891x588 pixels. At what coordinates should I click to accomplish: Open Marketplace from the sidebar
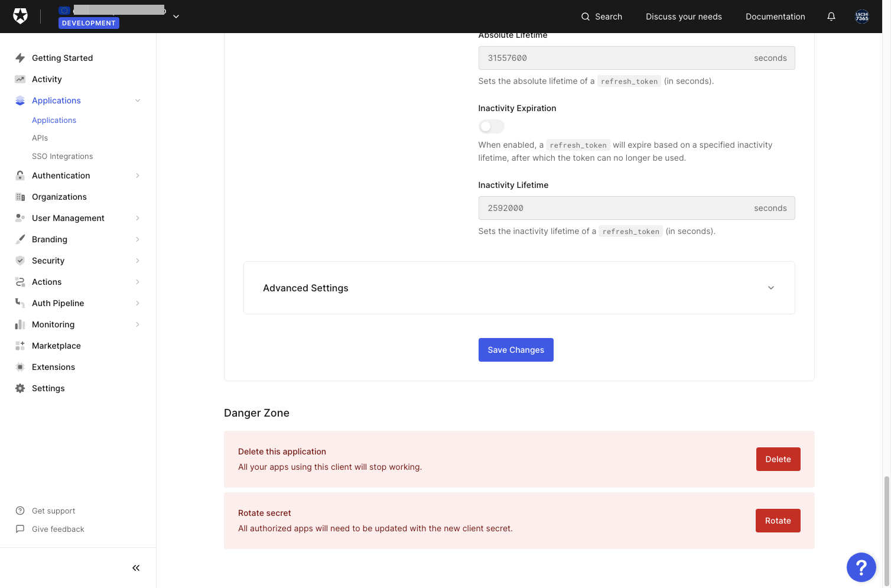[x=57, y=346]
